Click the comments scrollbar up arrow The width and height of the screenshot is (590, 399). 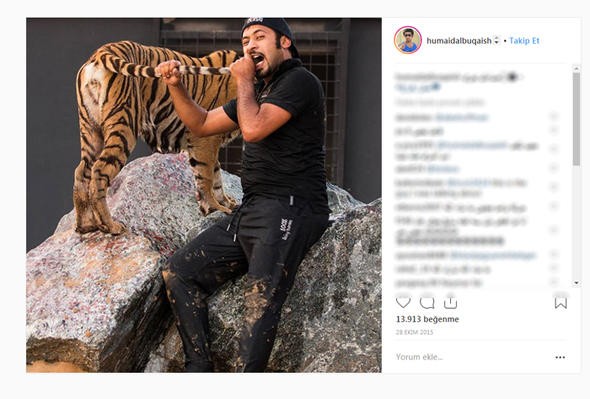(x=576, y=69)
